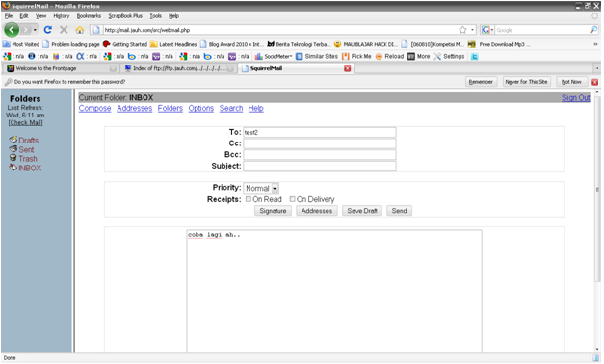This screenshot has height=364, width=604.
Task: Open the Tools menu
Action: coord(156,16)
